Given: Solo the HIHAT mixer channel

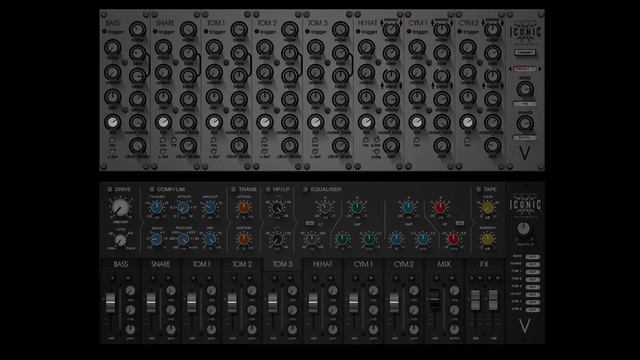Looking at the screenshot, I should point(315,278).
